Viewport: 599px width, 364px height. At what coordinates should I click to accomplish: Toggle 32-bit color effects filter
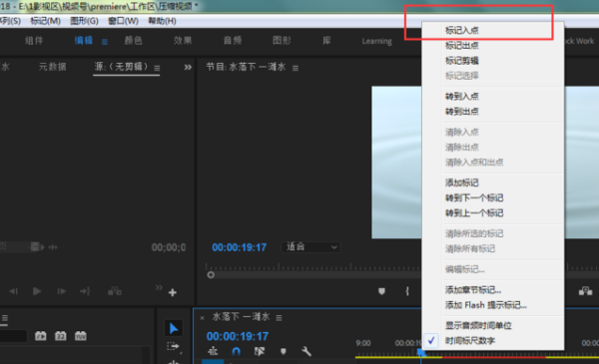pyautogui.click(x=60, y=336)
